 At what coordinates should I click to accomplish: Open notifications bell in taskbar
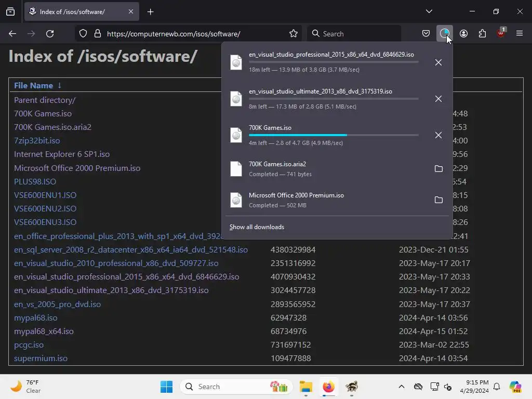coord(497,387)
